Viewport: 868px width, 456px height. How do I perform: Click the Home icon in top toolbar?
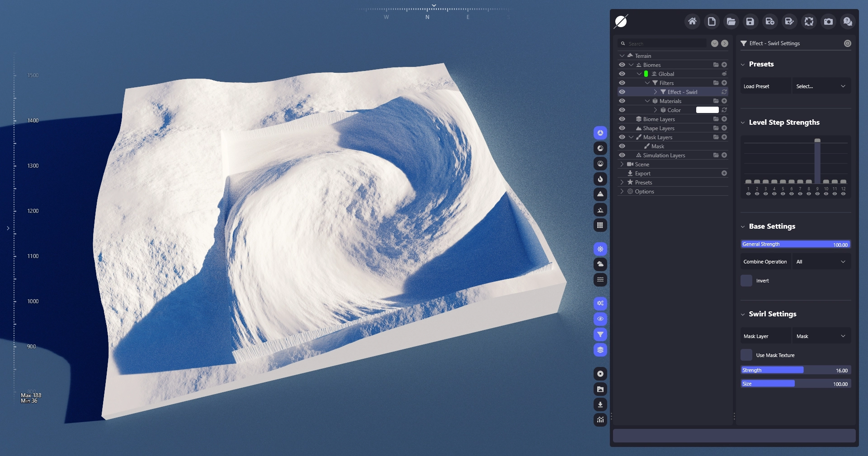pos(692,21)
